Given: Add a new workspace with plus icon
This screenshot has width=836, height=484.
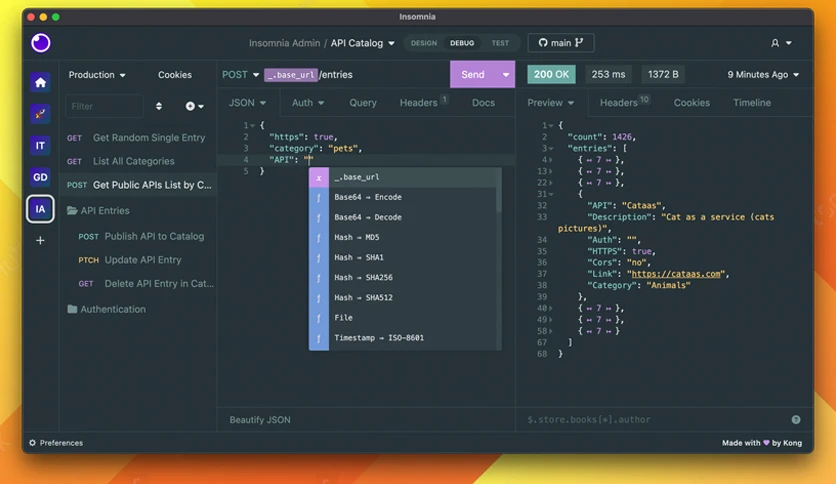Looking at the screenshot, I should pos(41,240).
